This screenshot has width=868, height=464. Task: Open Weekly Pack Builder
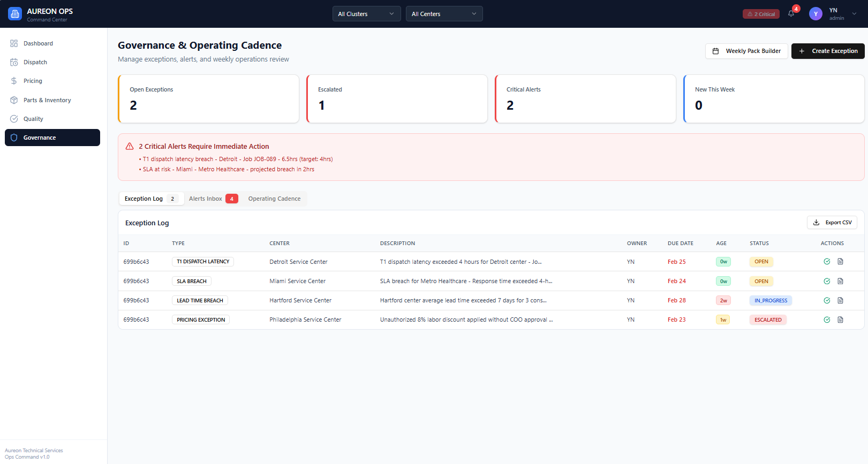tap(746, 51)
